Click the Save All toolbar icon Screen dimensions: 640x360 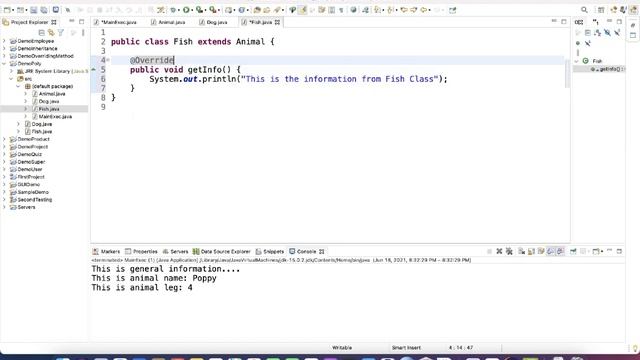click(x=44, y=10)
